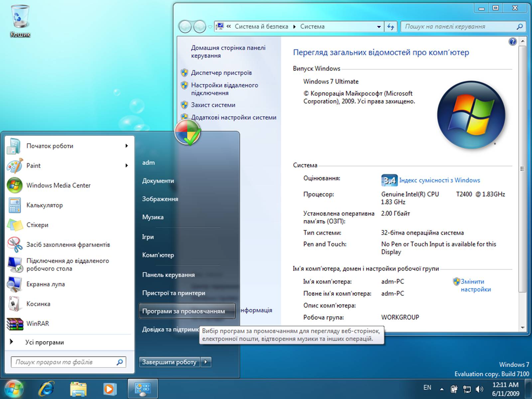This screenshot has width=532, height=399.
Task: Click the system window scrollbar up arrow
Action: click(x=522, y=41)
